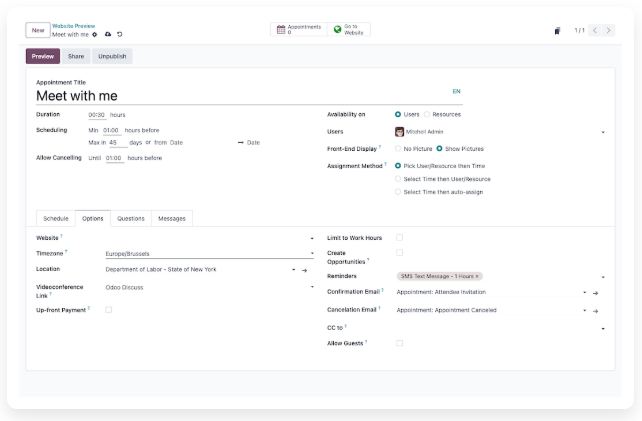
Task: Go to the next record arrow
Action: [x=609, y=30]
